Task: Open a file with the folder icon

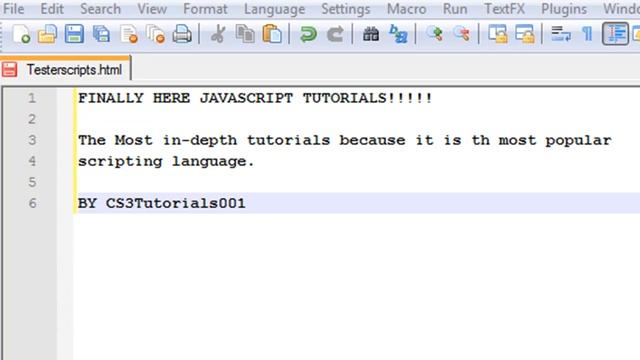Action: coord(47,34)
